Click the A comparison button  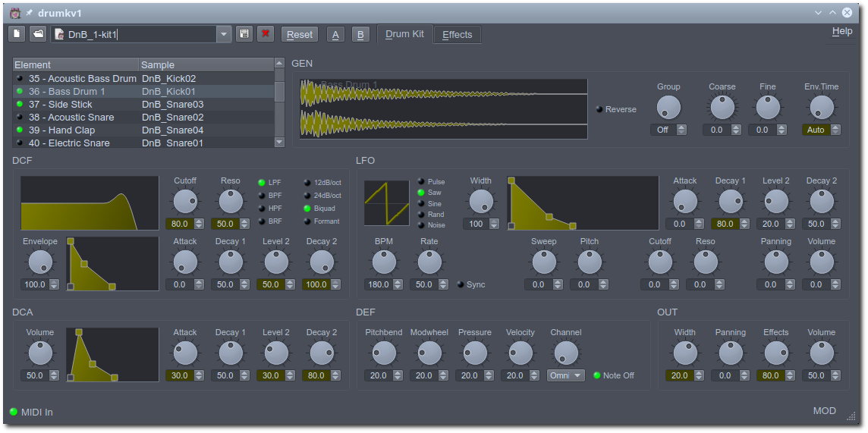click(x=335, y=34)
